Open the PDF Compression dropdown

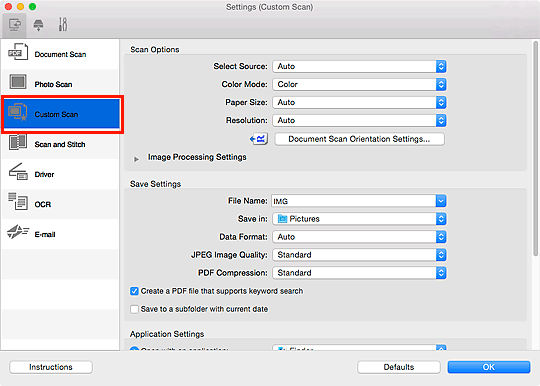(x=359, y=273)
